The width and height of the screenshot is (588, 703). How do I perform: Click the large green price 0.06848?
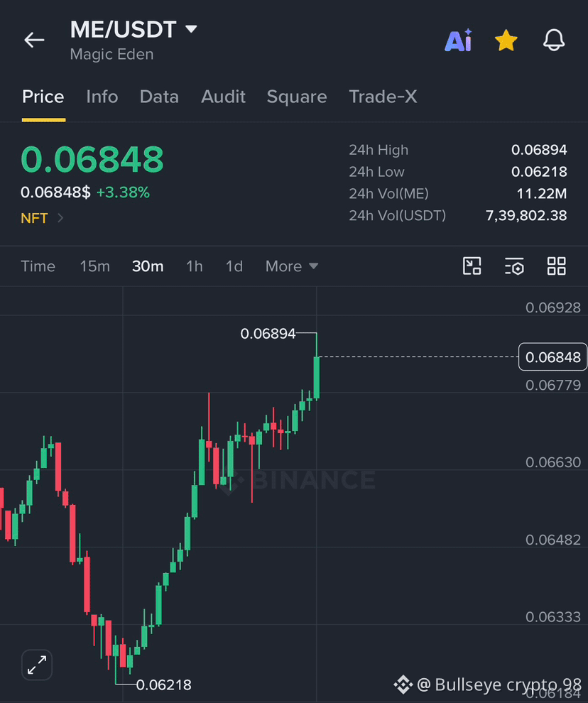[x=92, y=159]
